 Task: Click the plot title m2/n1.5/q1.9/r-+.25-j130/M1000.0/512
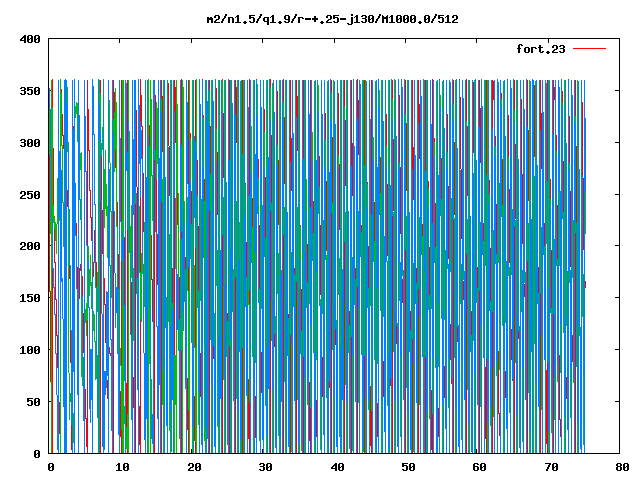[x=333, y=19]
